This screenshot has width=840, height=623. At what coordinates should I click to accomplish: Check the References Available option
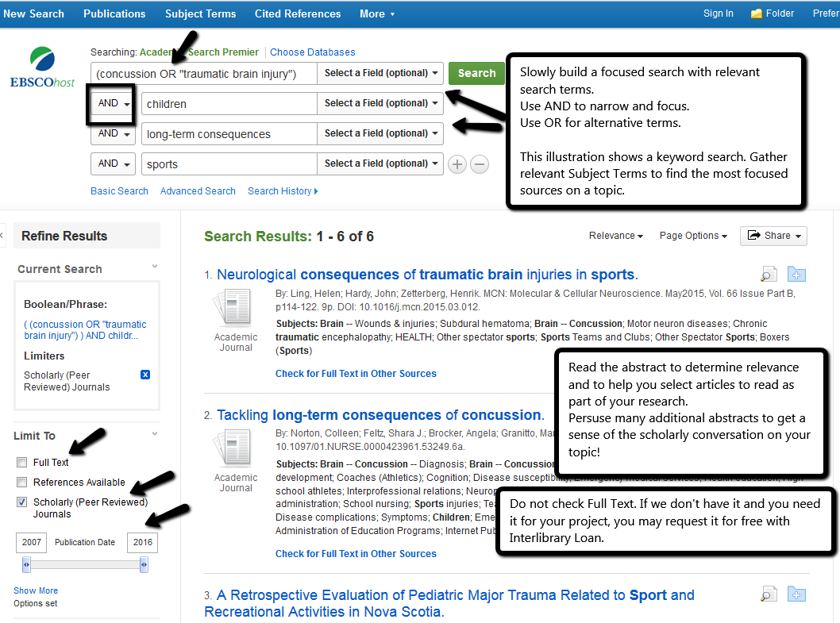point(23,483)
